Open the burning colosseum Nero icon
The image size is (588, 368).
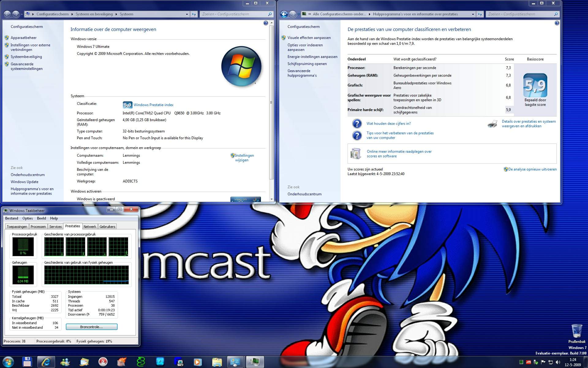coord(122,362)
